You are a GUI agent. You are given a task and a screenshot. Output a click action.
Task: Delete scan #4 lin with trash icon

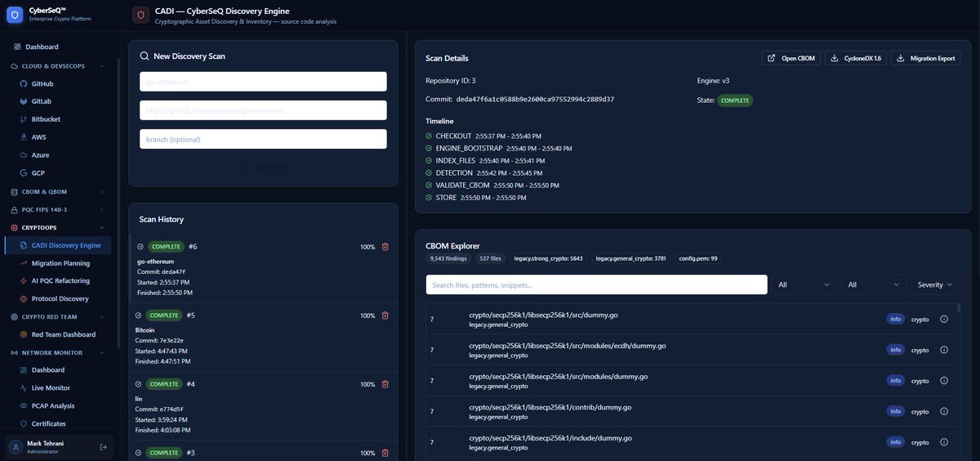click(x=385, y=384)
